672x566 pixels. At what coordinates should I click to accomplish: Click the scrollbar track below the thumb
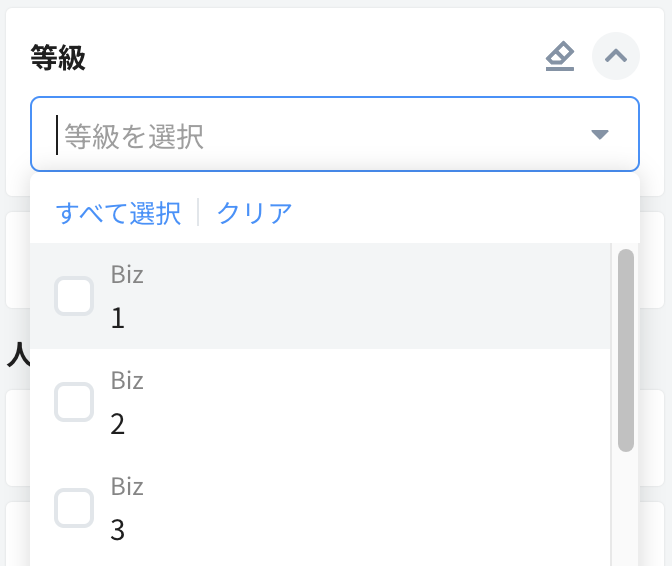(626, 510)
